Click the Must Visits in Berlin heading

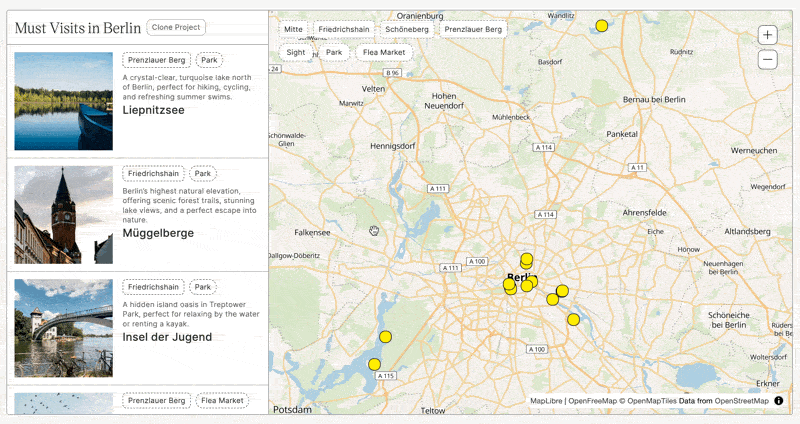click(x=78, y=28)
